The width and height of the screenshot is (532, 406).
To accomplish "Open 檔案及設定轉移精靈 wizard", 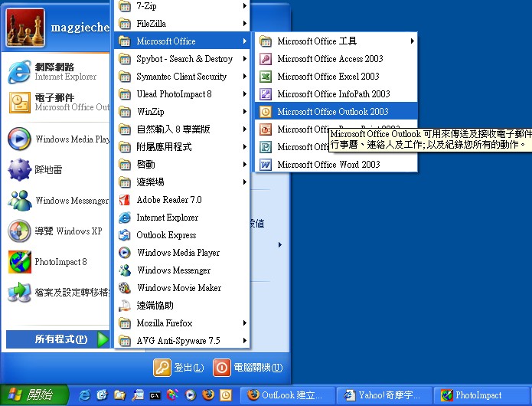I will click(x=57, y=293).
